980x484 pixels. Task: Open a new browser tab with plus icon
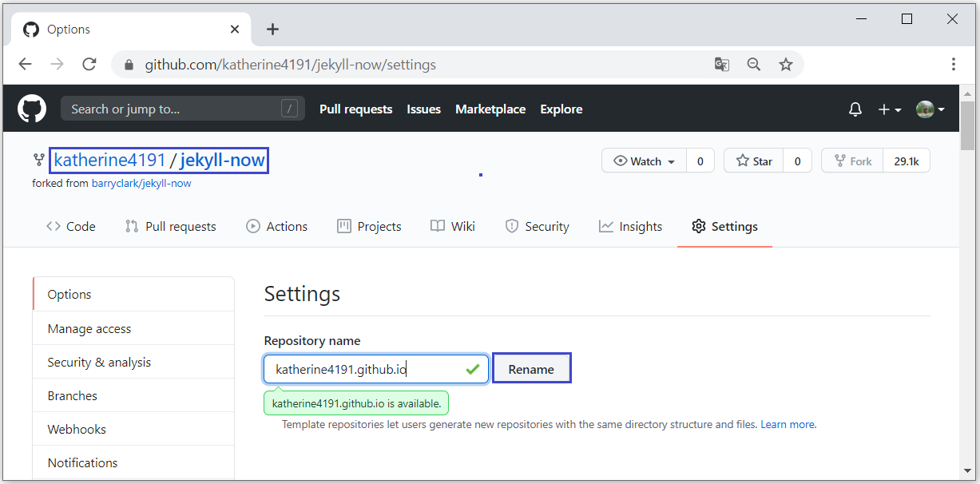click(x=273, y=30)
